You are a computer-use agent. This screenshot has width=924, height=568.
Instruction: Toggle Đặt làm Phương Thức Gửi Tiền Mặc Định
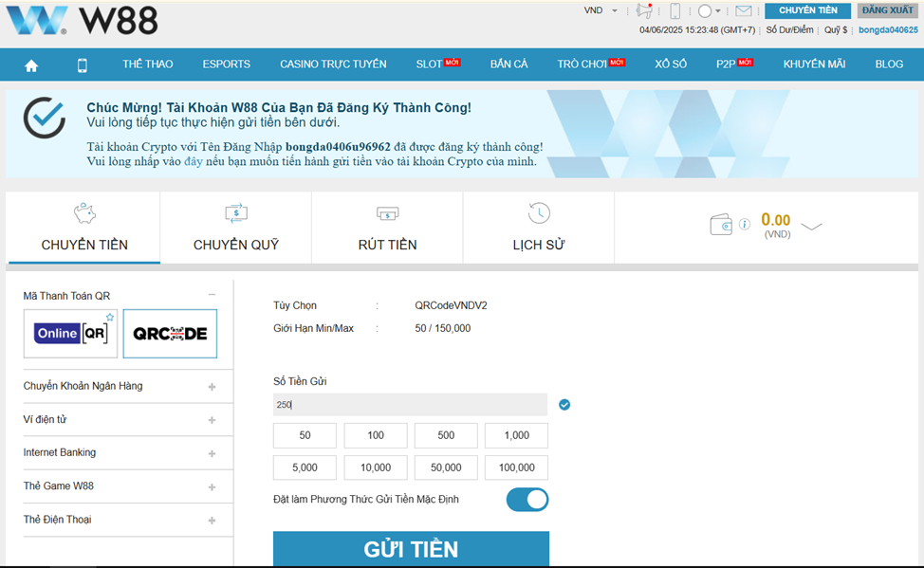pos(527,500)
